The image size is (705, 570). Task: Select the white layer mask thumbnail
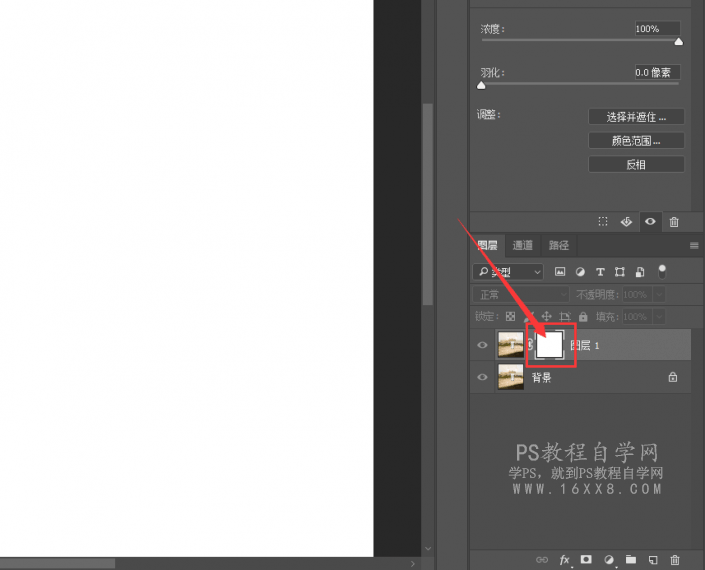[x=549, y=345]
